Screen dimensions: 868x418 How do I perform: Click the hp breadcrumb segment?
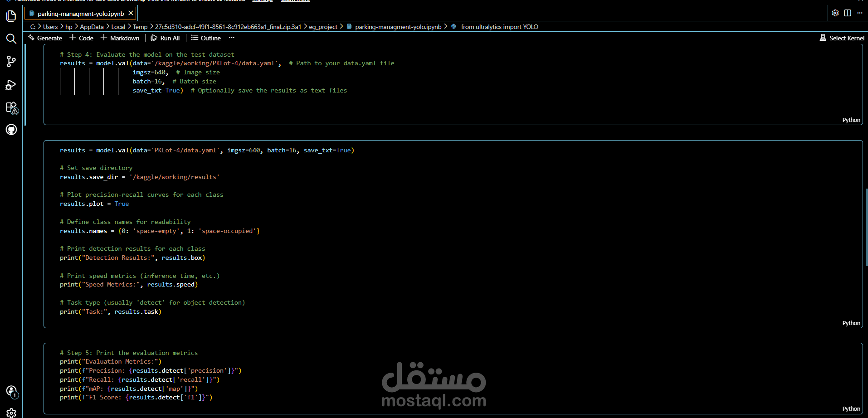point(69,27)
